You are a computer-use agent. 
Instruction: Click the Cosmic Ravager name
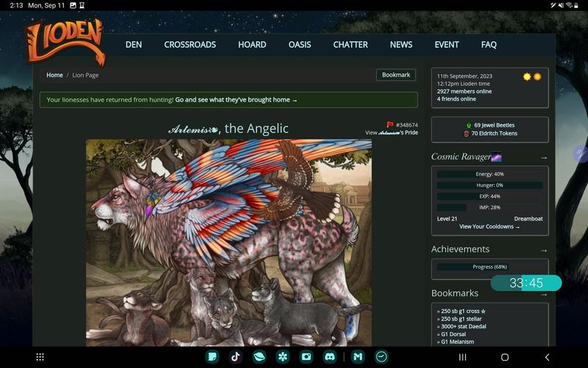(461, 156)
